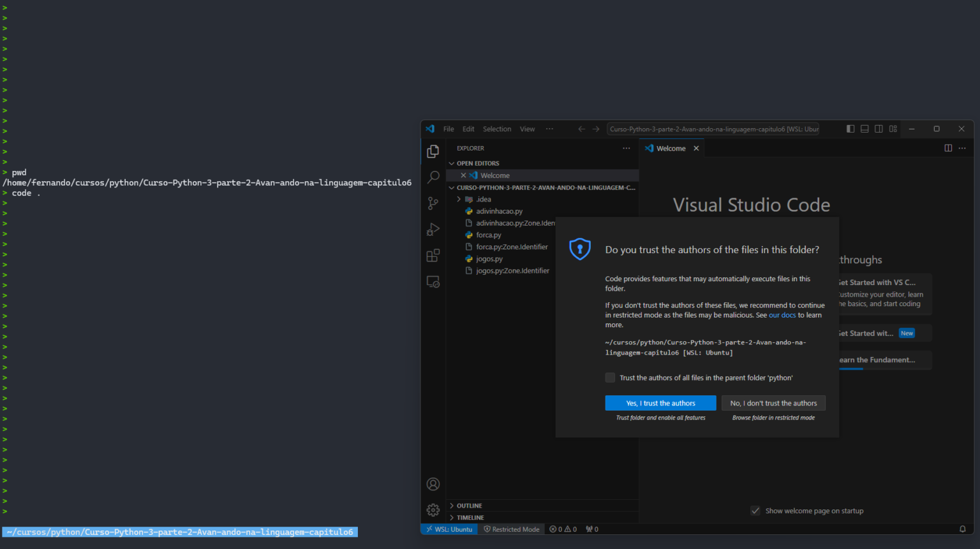Open the Accounts icon in activity bar

click(x=433, y=484)
